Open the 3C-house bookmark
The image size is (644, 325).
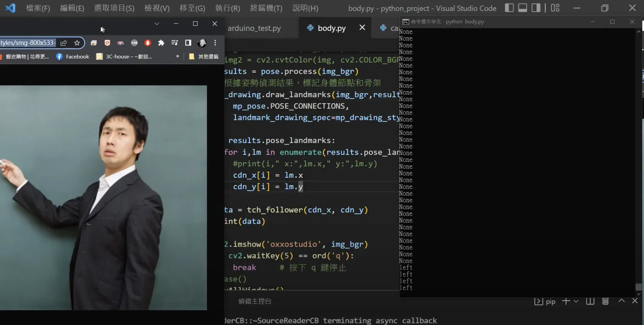[x=124, y=57]
